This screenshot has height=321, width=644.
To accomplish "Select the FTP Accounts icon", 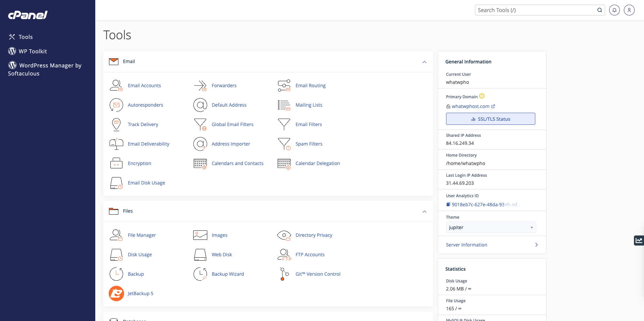I will [x=284, y=255].
